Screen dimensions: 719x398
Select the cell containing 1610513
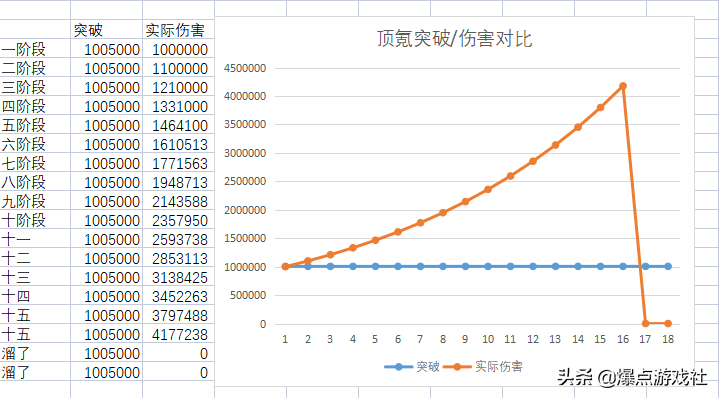point(178,144)
